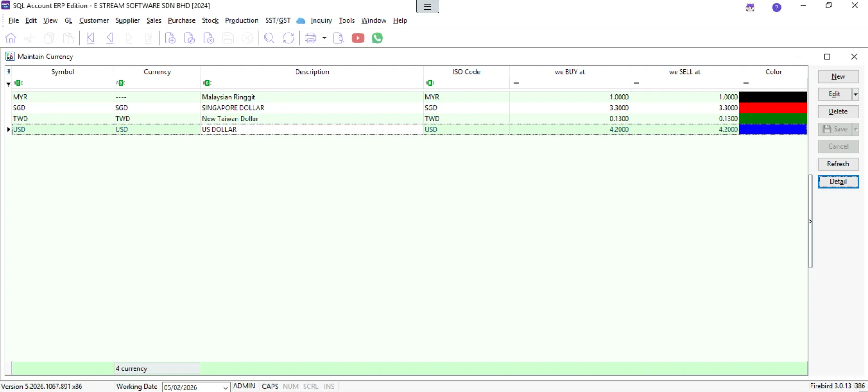The width and height of the screenshot is (868, 392).
Task: Open the SST/GST menu
Action: (278, 20)
